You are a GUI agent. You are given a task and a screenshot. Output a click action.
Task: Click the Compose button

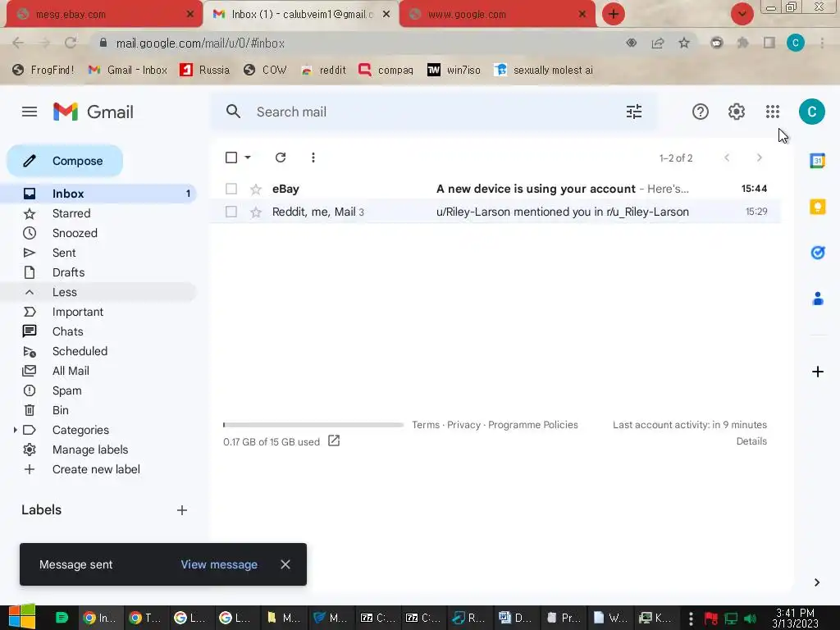(x=65, y=161)
